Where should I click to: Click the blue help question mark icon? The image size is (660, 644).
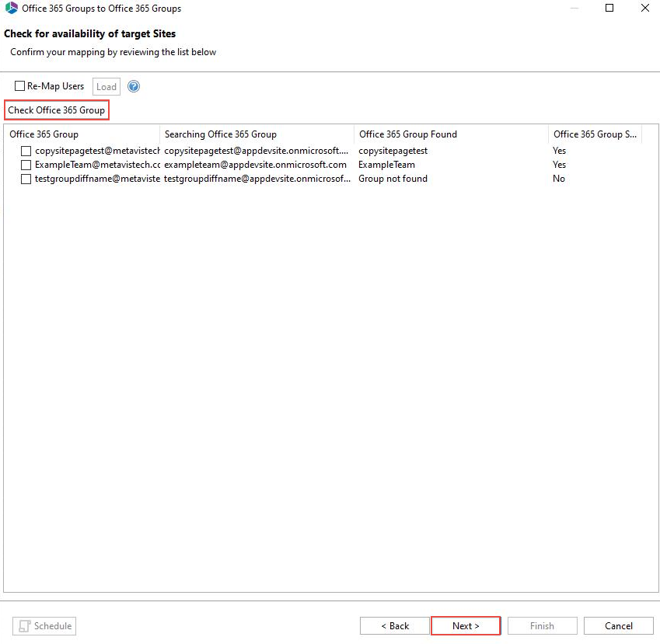pos(134,86)
